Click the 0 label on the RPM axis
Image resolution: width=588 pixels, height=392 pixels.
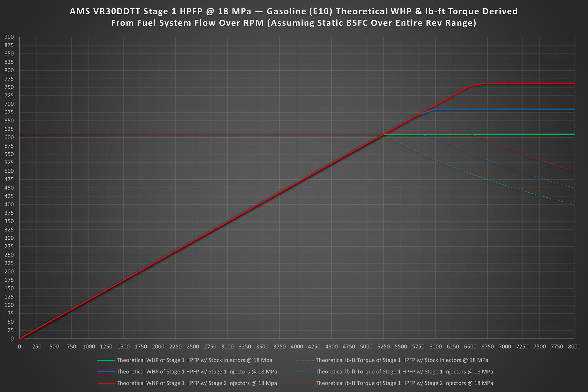coord(19,347)
